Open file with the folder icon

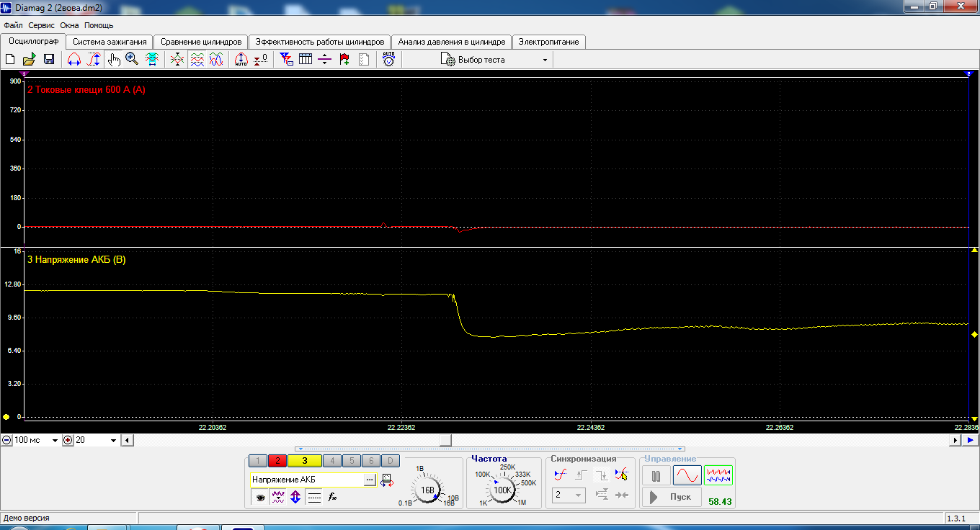(30, 60)
